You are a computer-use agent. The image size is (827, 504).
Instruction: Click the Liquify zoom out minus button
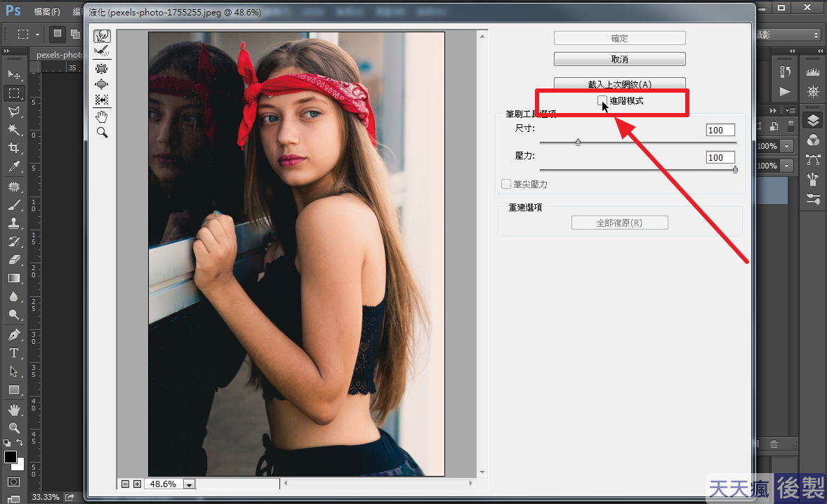click(125, 484)
